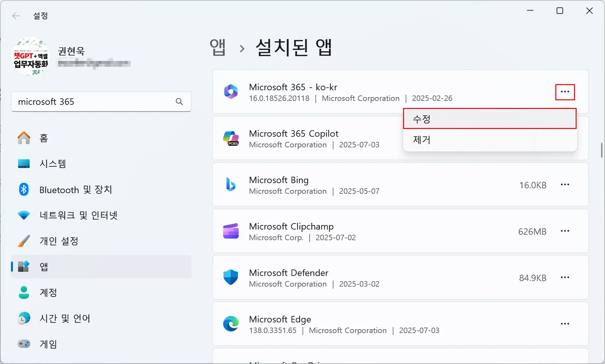
Task: Click the Microsoft 365 Copilot app icon
Action: pyautogui.click(x=231, y=138)
